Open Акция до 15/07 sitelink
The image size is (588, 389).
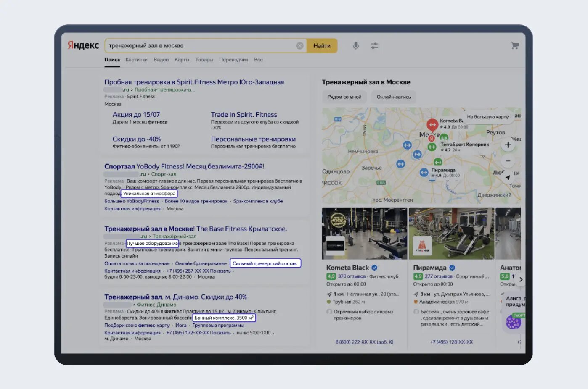(x=136, y=114)
